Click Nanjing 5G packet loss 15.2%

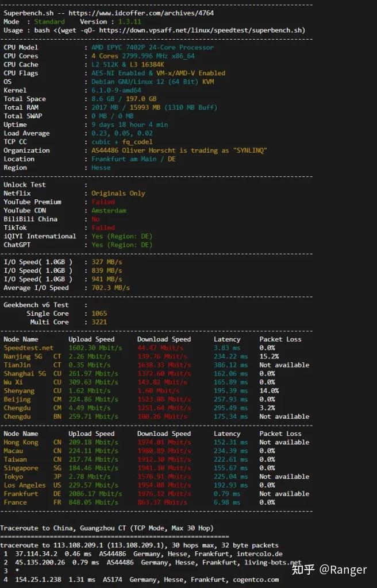click(269, 357)
